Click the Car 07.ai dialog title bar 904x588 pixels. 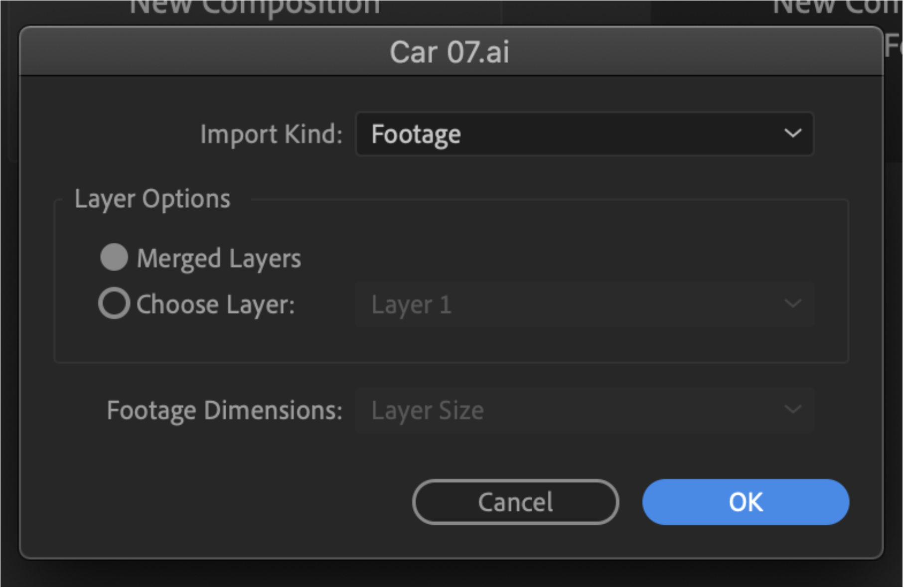pos(451,51)
